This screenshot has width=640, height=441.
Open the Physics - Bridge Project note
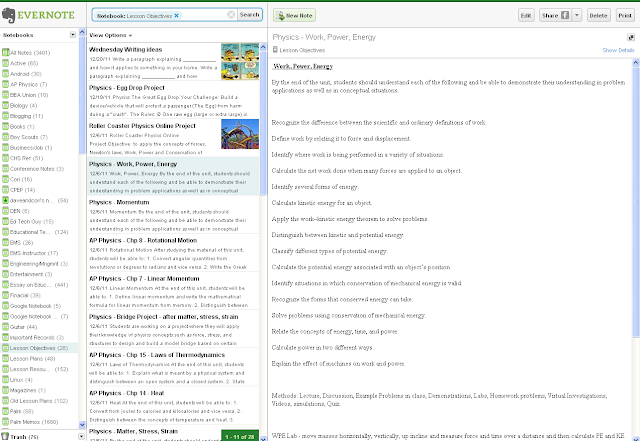pyautogui.click(x=173, y=329)
